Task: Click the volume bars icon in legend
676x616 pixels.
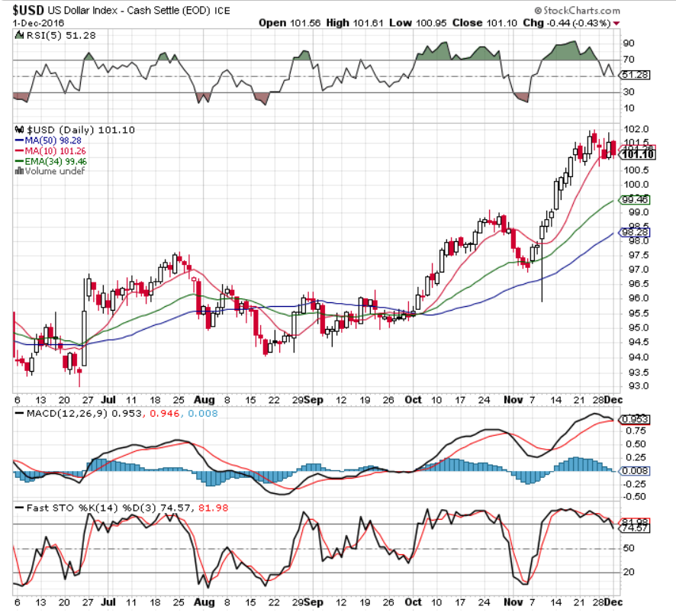Action: coord(19,171)
